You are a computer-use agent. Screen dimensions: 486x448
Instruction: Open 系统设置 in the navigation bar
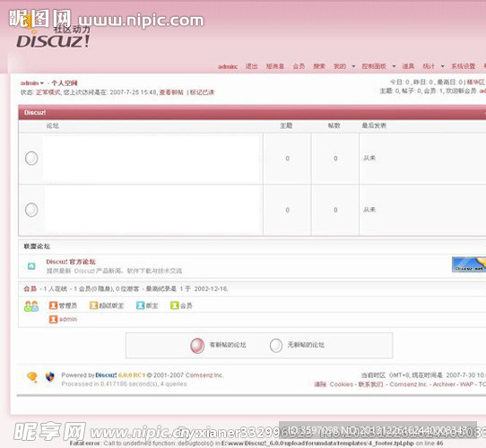(463, 66)
